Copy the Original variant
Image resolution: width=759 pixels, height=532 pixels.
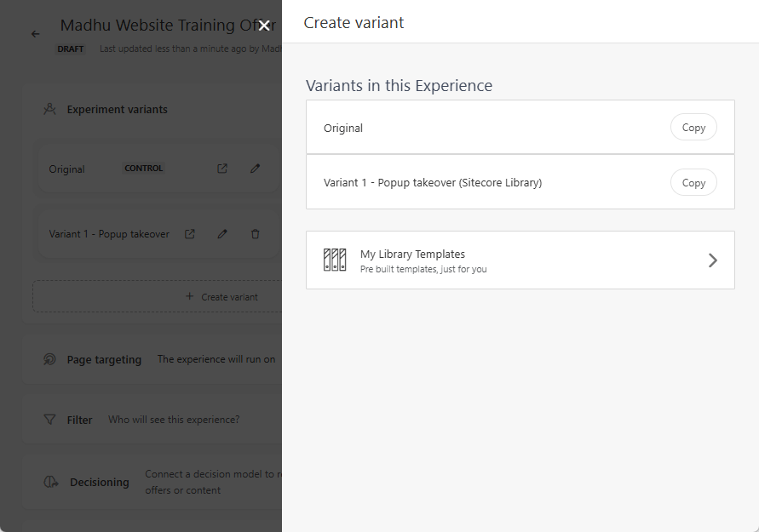pyautogui.click(x=693, y=126)
